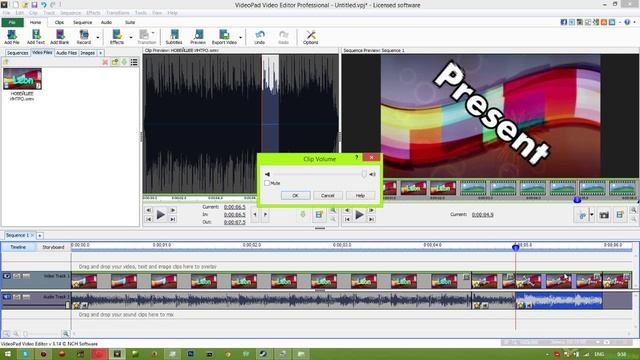Click the loud speaker icon in Clip Volume
This screenshot has width=640, height=360.
pos(373,174)
